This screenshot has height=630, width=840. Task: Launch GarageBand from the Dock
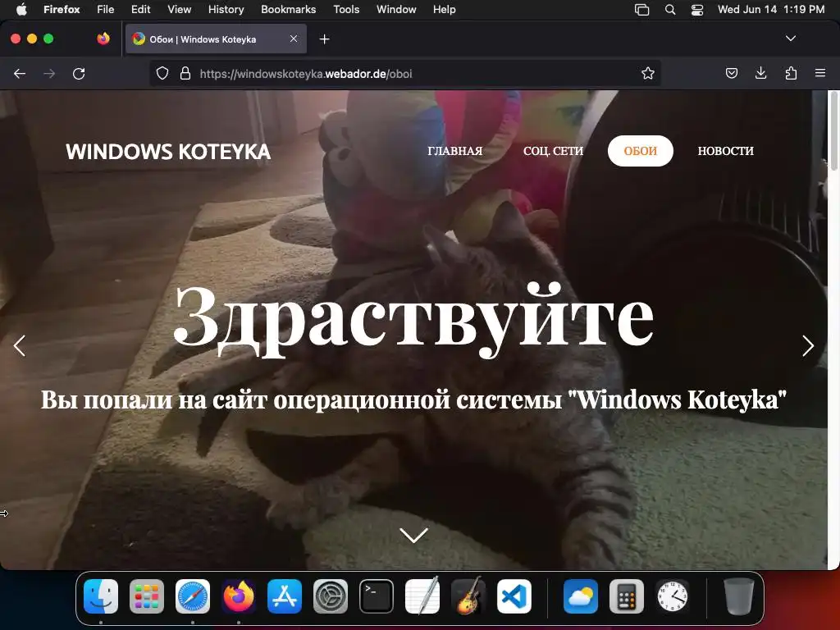(x=468, y=596)
